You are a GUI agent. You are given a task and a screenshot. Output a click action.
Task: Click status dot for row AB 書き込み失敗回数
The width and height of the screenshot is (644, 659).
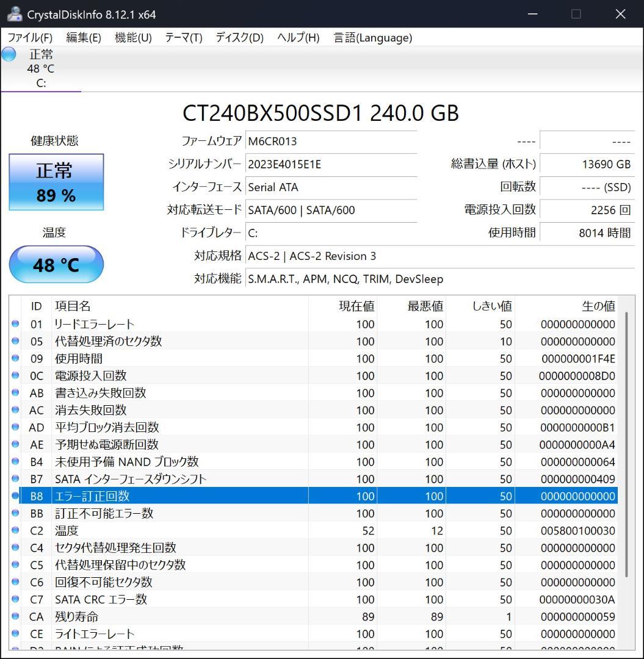[15, 392]
